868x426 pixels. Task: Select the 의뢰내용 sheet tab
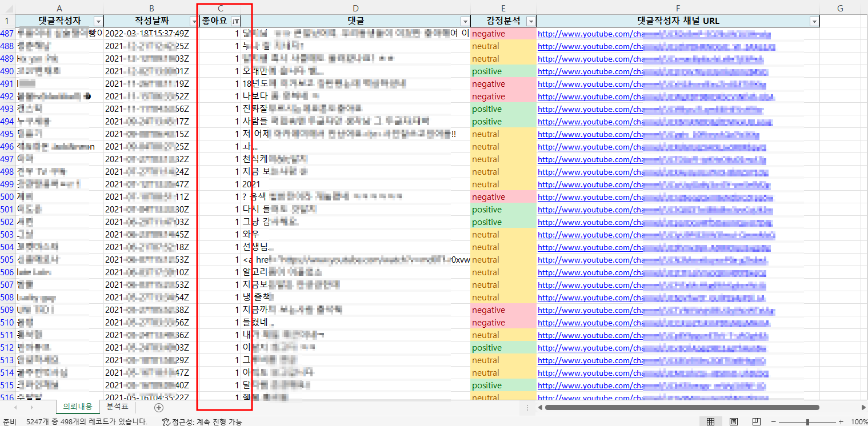77,407
